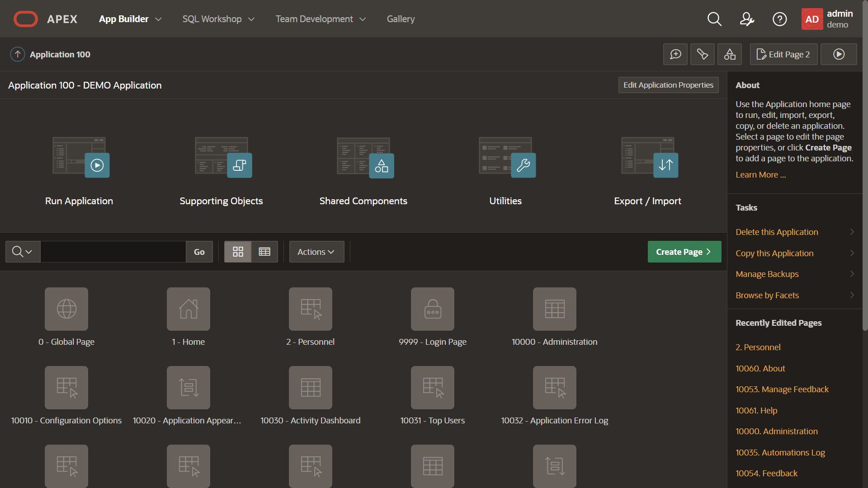Open the Utilities wrench icon
868x488 pixels.
(x=507, y=157)
